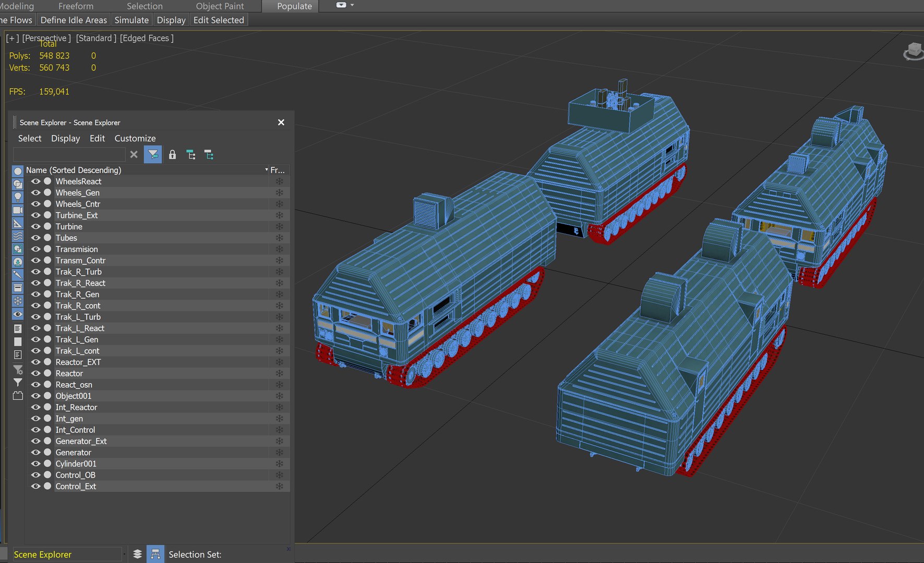The height and width of the screenshot is (563, 924).
Task: Switch to the Object Paint ribbon tab
Action: (x=220, y=6)
